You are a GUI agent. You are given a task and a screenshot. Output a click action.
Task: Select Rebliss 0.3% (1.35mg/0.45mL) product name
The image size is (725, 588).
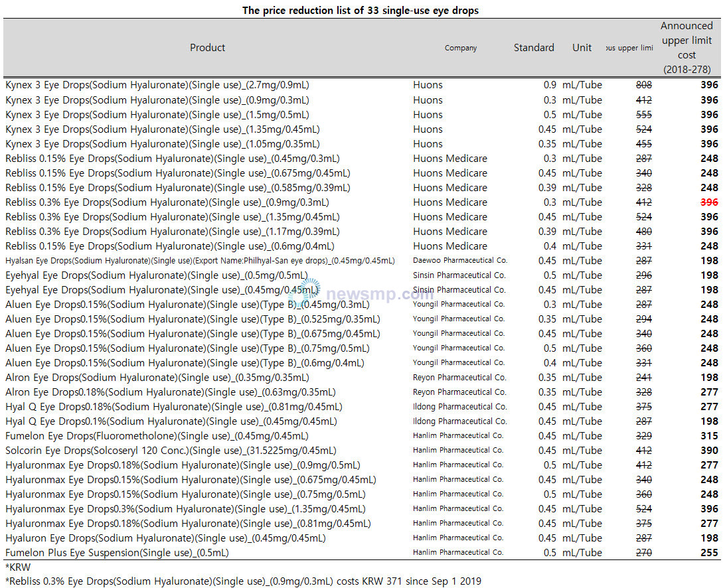point(173,217)
